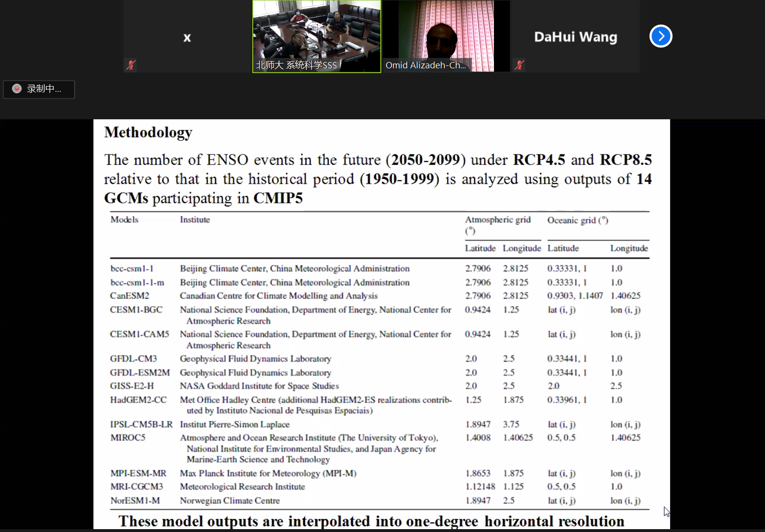Select the participant tile named x
Image resolution: width=765 pixels, height=532 pixels.
click(187, 37)
